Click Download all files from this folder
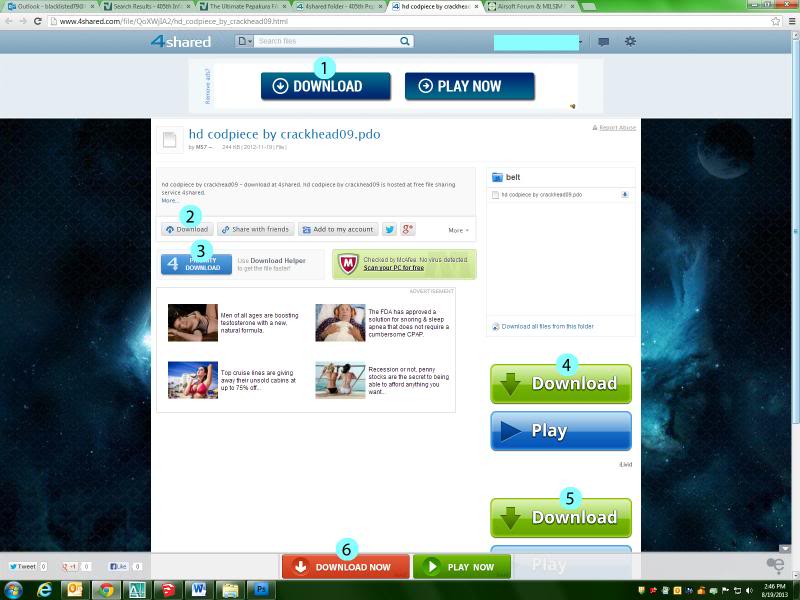Image resolution: width=800 pixels, height=600 pixels. click(x=547, y=327)
